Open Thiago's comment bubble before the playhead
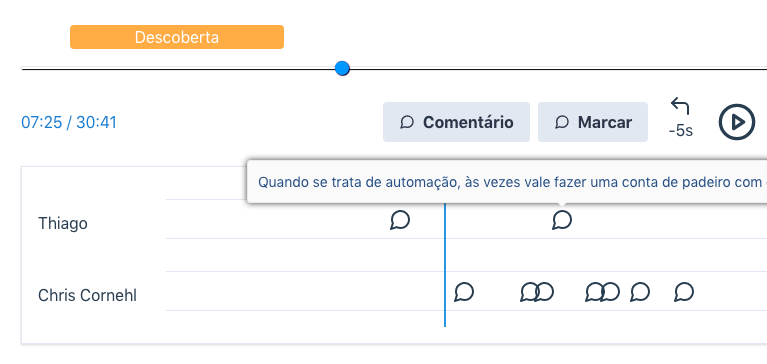767x364 pixels. pos(400,220)
